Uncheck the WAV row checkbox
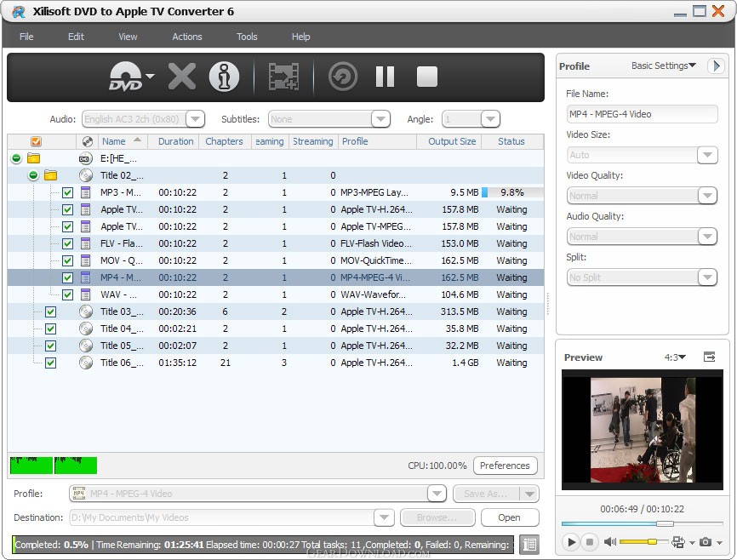 click(x=68, y=294)
